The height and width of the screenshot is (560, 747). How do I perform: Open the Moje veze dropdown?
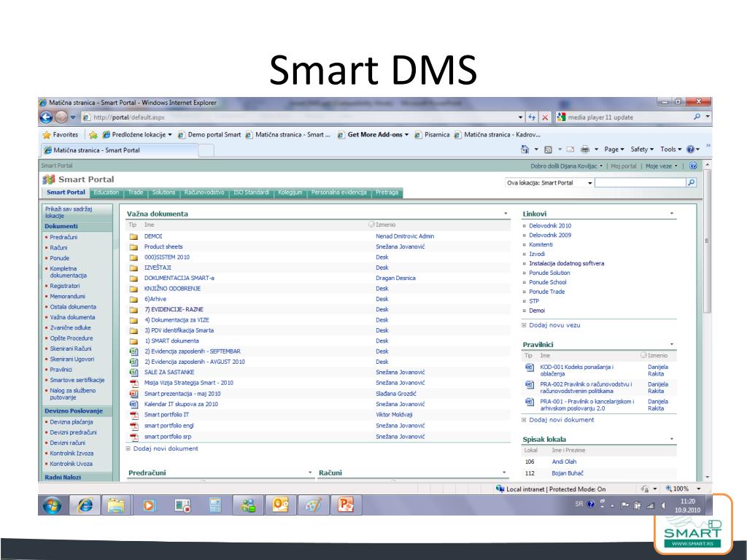click(x=661, y=166)
